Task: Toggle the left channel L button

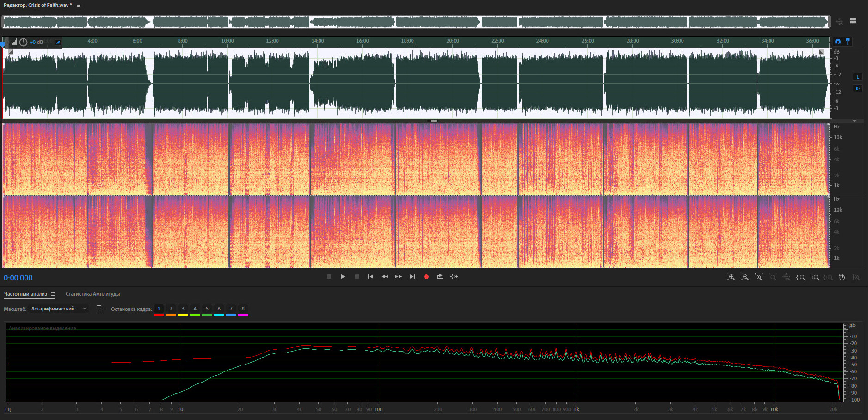Action: pyautogui.click(x=858, y=77)
